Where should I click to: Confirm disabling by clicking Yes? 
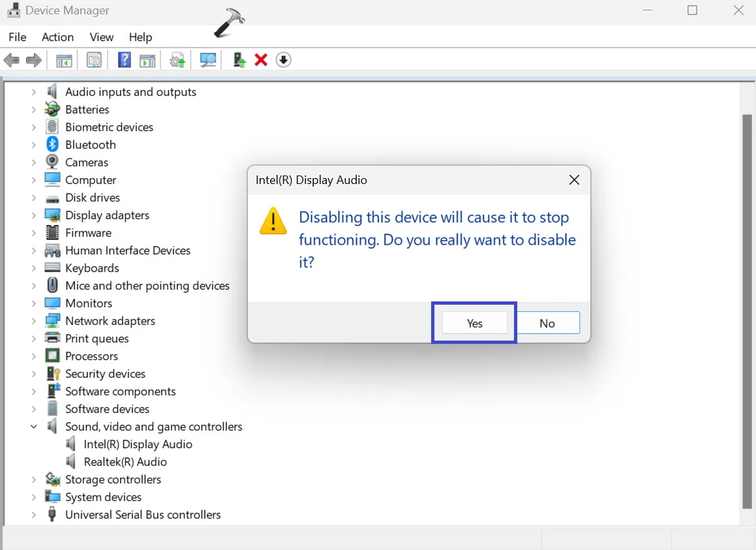(x=474, y=323)
